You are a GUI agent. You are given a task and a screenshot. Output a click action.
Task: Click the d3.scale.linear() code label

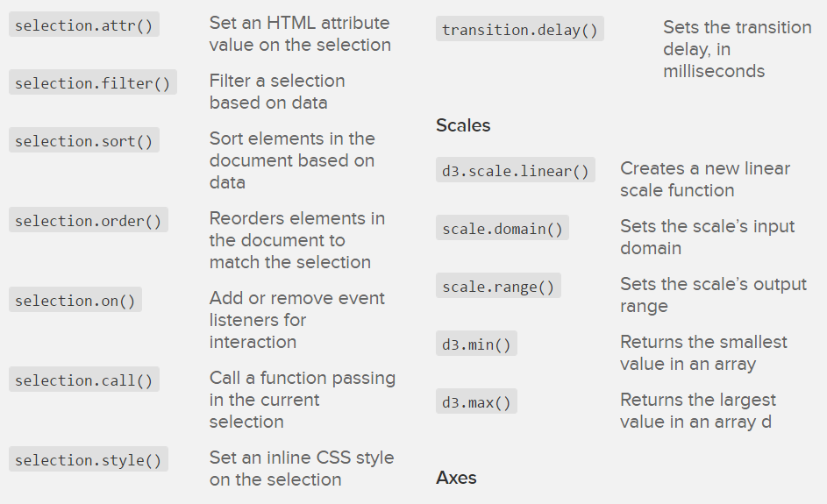[516, 171]
